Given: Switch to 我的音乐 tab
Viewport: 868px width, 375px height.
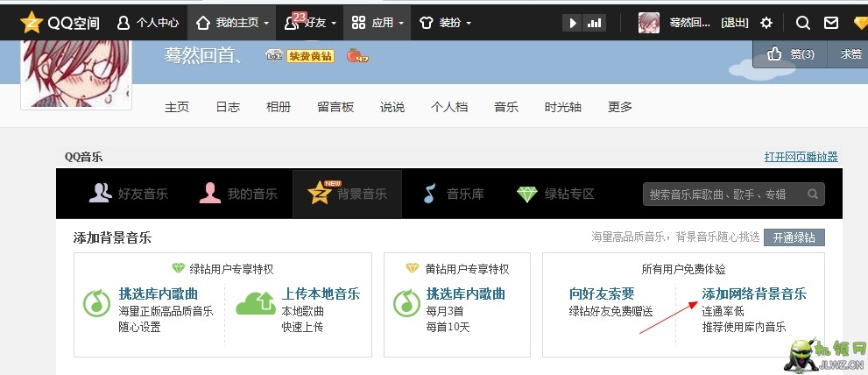Looking at the screenshot, I should tap(238, 194).
